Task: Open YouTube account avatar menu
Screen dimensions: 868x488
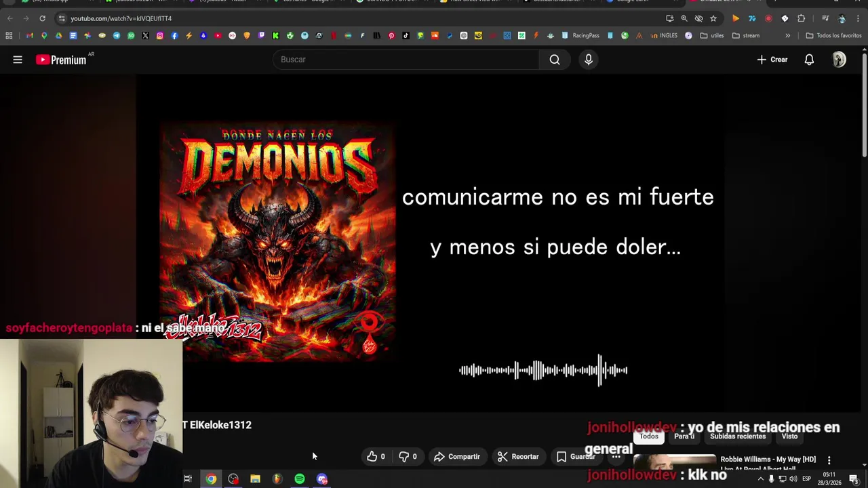Action: tap(840, 60)
